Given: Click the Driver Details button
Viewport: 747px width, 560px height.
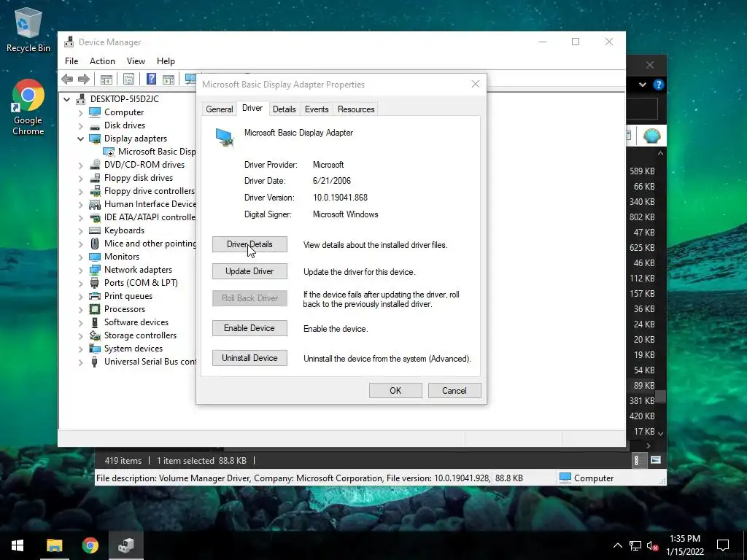Looking at the screenshot, I should click(x=249, y=244).
